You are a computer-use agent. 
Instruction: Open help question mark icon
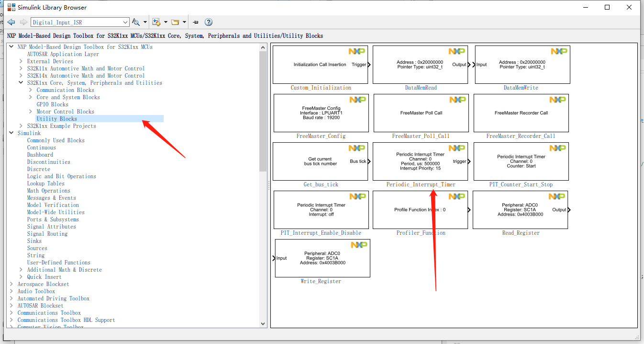[209, 22]
